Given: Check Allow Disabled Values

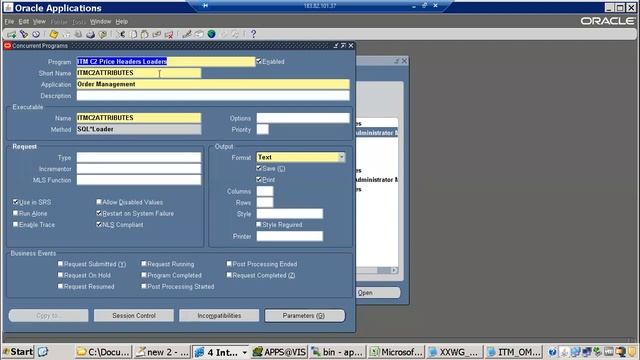Looking at the screenshot, I should click(99, 202).
